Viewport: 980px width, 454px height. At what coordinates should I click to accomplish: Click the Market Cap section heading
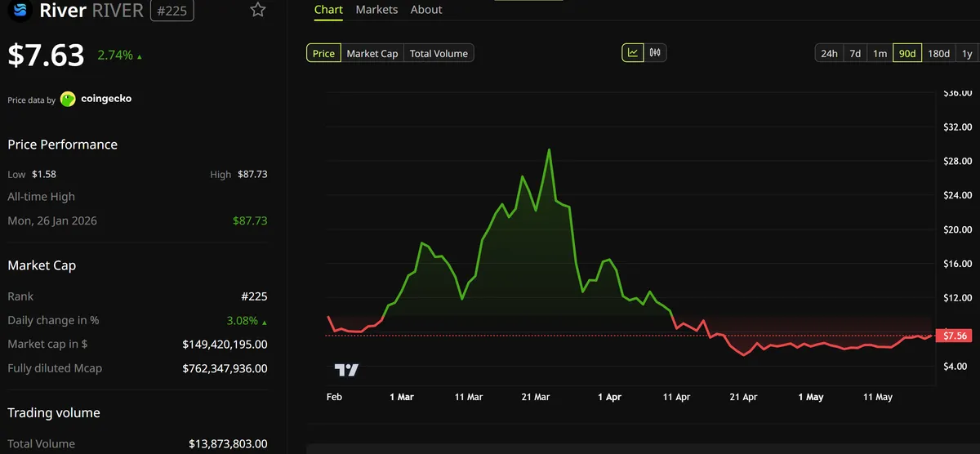coord(42,265)
